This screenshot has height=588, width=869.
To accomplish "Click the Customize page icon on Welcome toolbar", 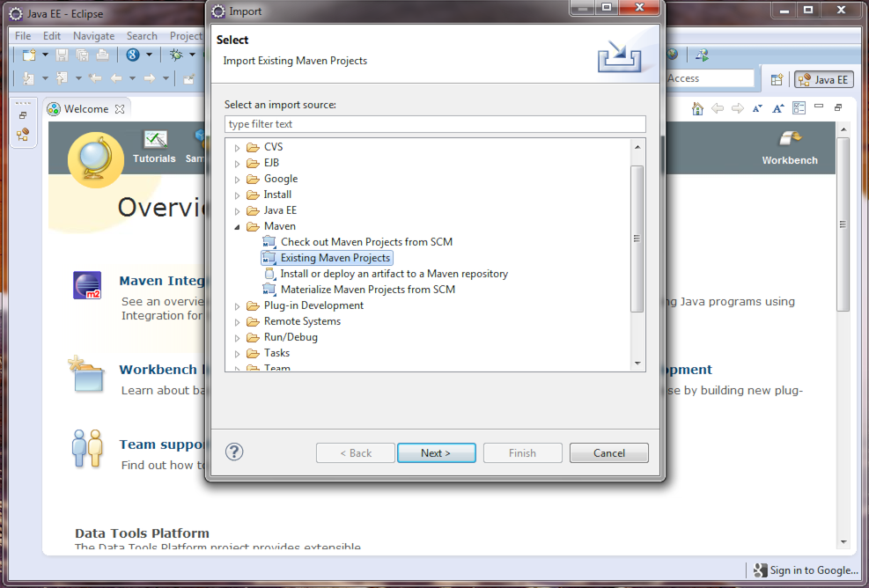I will [799, 108].
